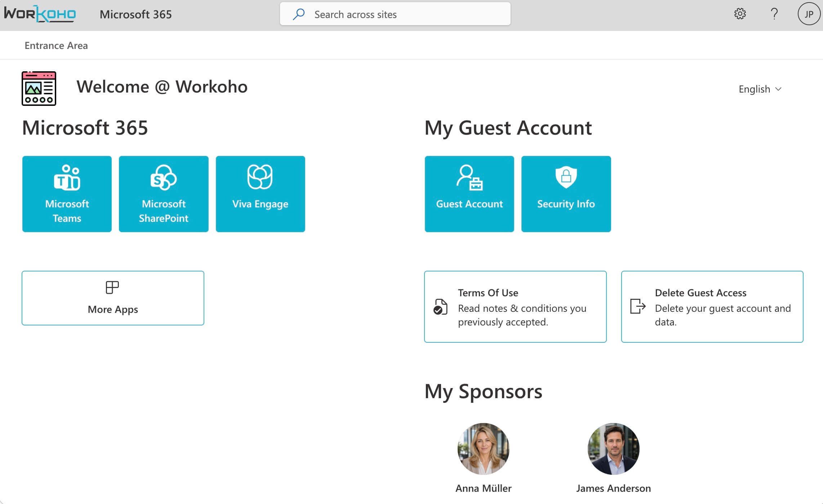Click the Microsoft 365 section heading
The width and height of the screenshot is (823, 504).
[85, 128]
